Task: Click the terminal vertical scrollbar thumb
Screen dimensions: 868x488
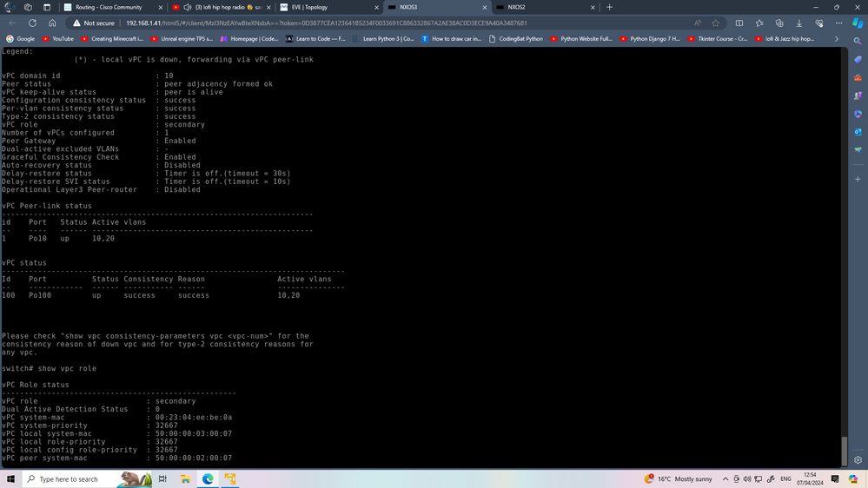Action: point(845,452)
